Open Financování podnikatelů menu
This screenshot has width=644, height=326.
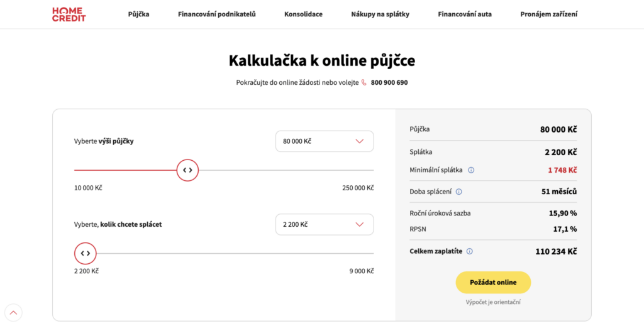pyautogui.click(x=217, y=14)
